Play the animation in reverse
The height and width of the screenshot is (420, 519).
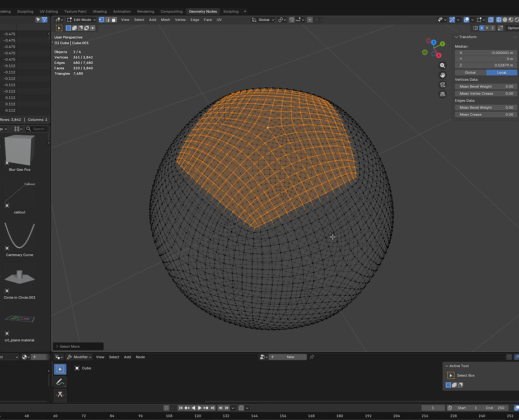[x=194, y=408]
